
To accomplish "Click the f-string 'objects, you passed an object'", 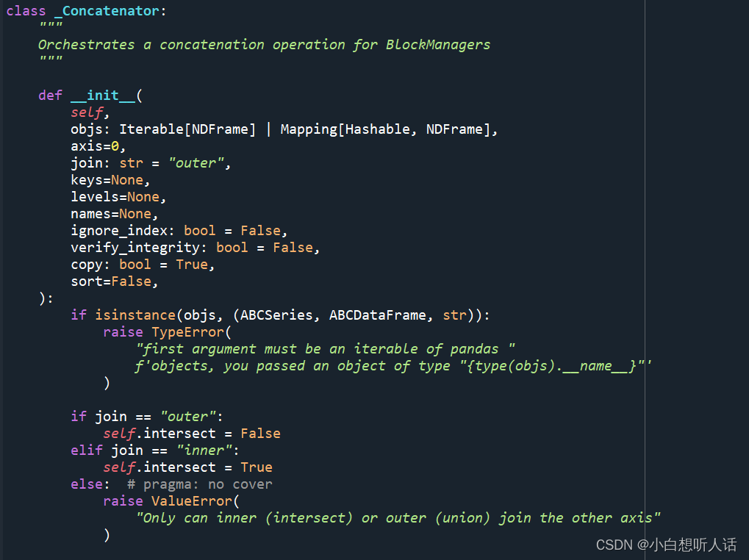I will click(264, 366).
